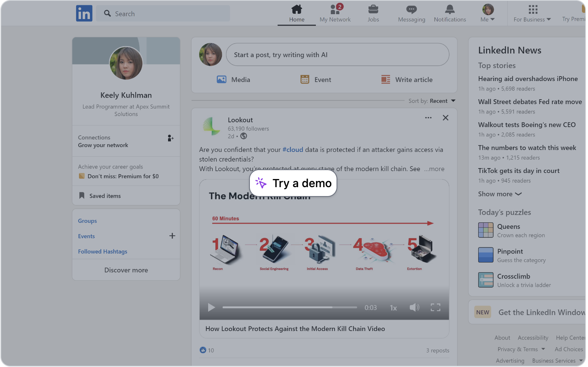Go to the Home tab
The image size is (588, 367).
point(296,13)
